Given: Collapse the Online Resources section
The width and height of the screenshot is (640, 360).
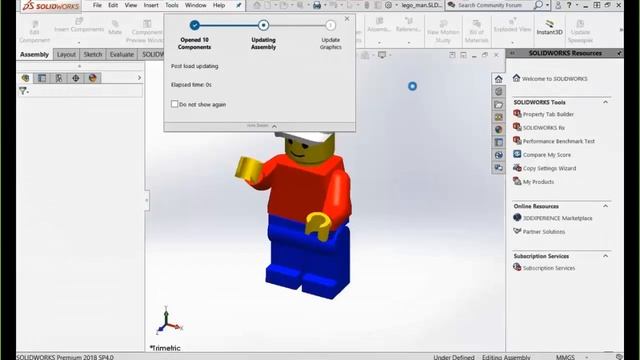Looking at the screenshot, I should [605, 206].
